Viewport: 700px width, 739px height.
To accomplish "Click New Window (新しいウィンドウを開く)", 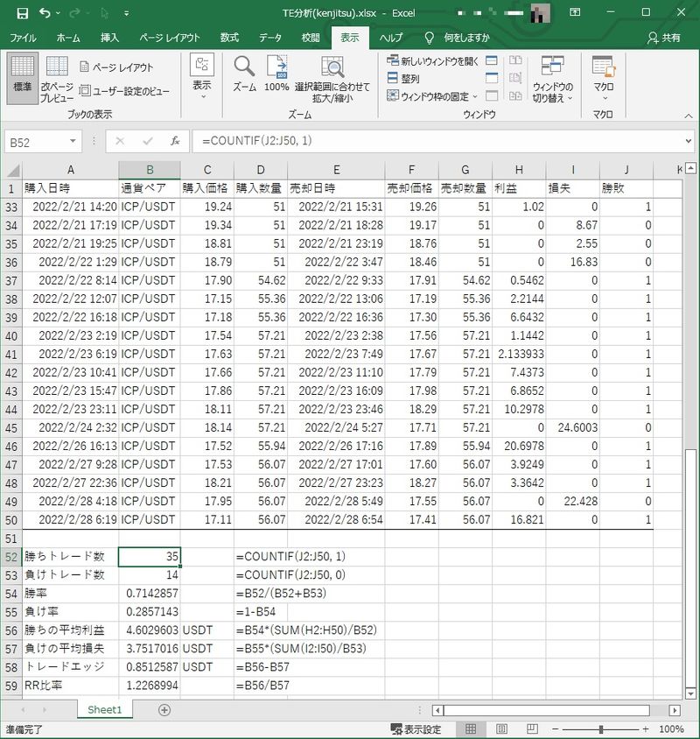I will click(433, 61).
